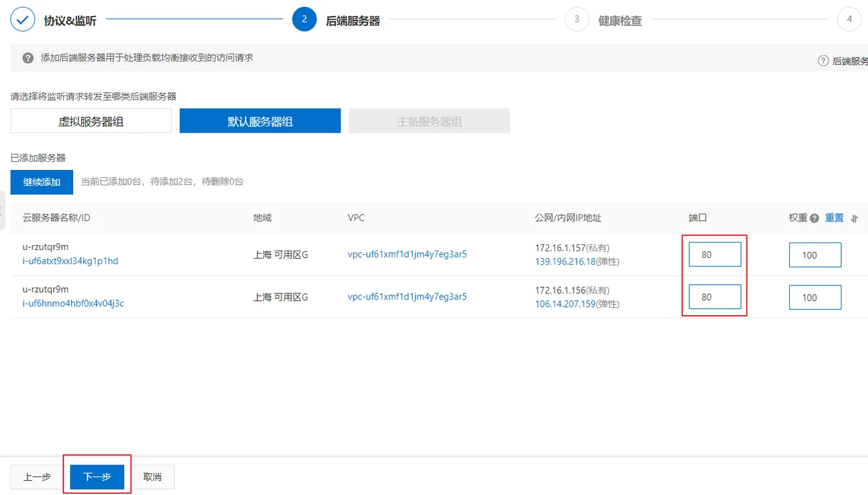Focus weight field for server 172.16.1.156
The image size is (868, 495).
point(815,297)
